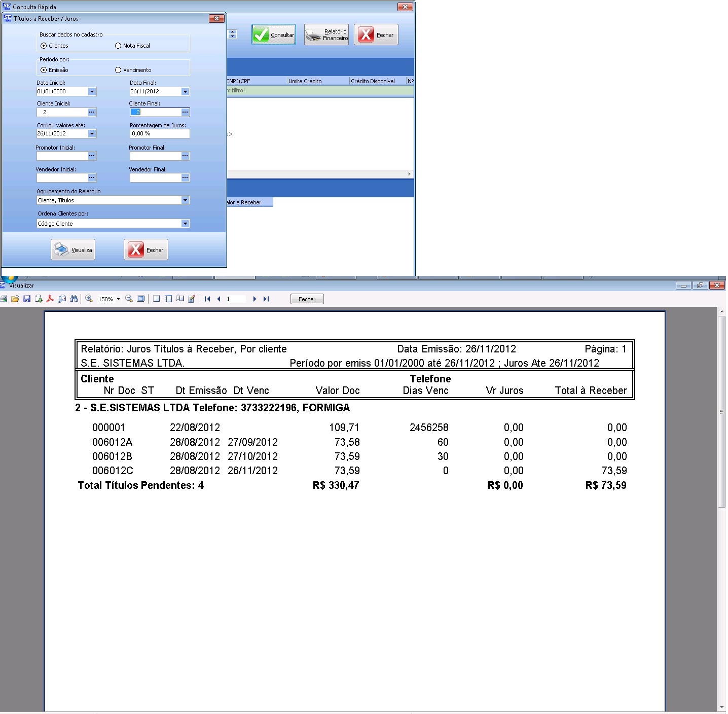Go to the last page of report

click(x=266, y=299)
